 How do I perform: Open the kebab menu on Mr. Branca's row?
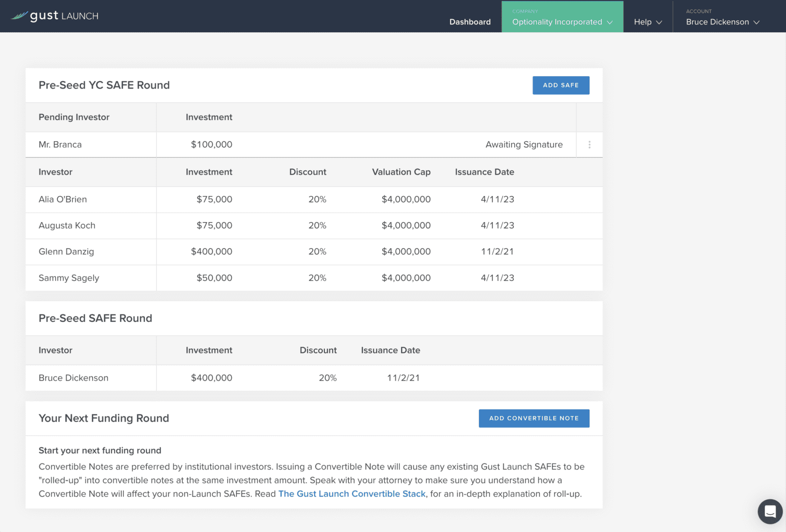589,145
